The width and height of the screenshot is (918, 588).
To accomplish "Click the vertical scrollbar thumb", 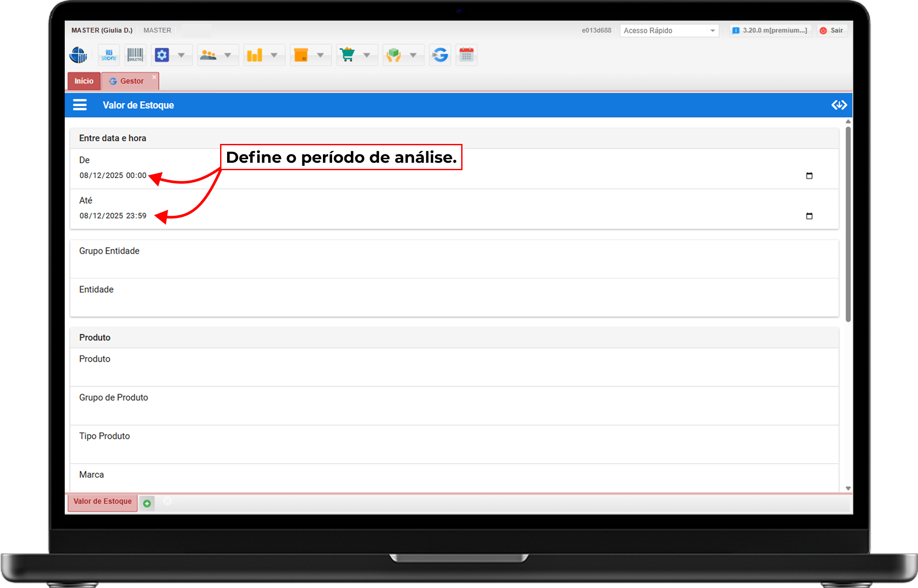I will [848, 223].
